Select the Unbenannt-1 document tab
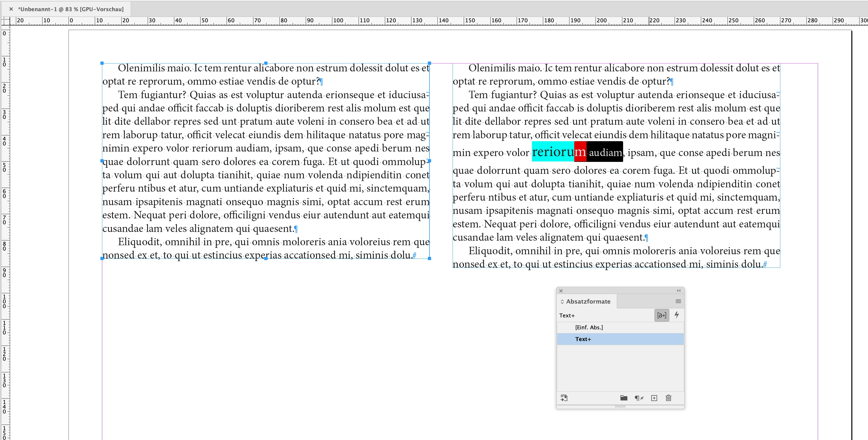 pos(71,9)
